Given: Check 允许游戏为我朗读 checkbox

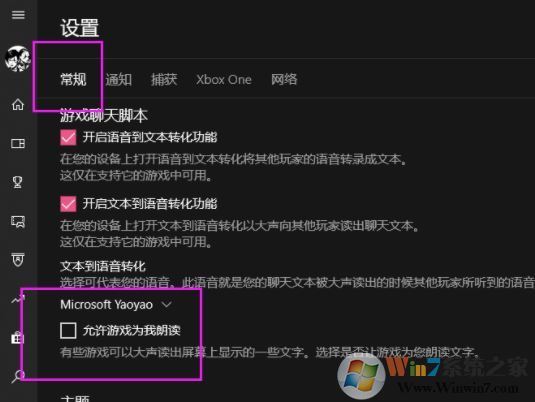Looking at the screenshot, I should pyautogui.click(x=68, y=330).
